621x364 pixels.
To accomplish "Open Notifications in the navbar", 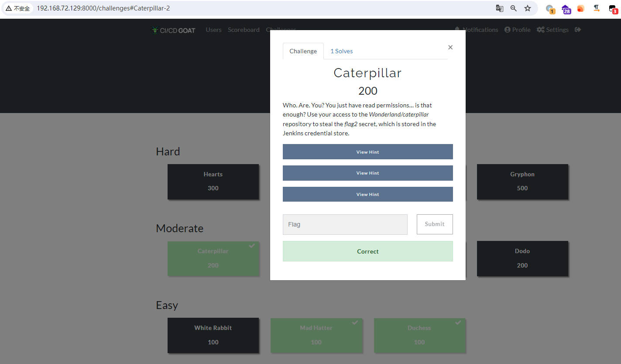I will coord(476,30).
